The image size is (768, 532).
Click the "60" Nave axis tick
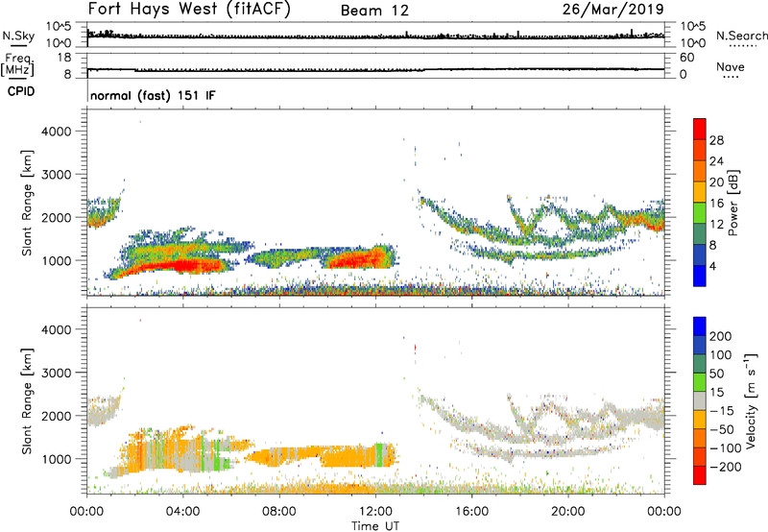(686, 58)
